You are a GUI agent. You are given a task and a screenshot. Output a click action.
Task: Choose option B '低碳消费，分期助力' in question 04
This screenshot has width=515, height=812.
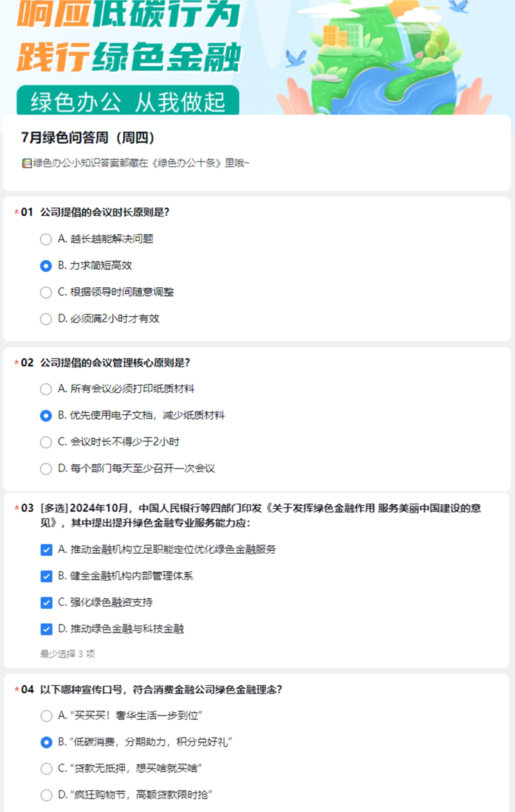46,742
